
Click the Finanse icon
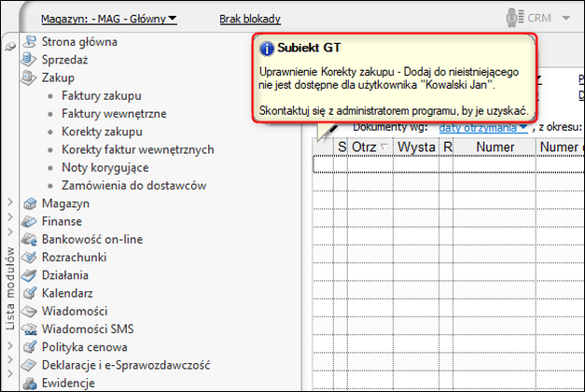pyautogui.click(x=29, y=221)
